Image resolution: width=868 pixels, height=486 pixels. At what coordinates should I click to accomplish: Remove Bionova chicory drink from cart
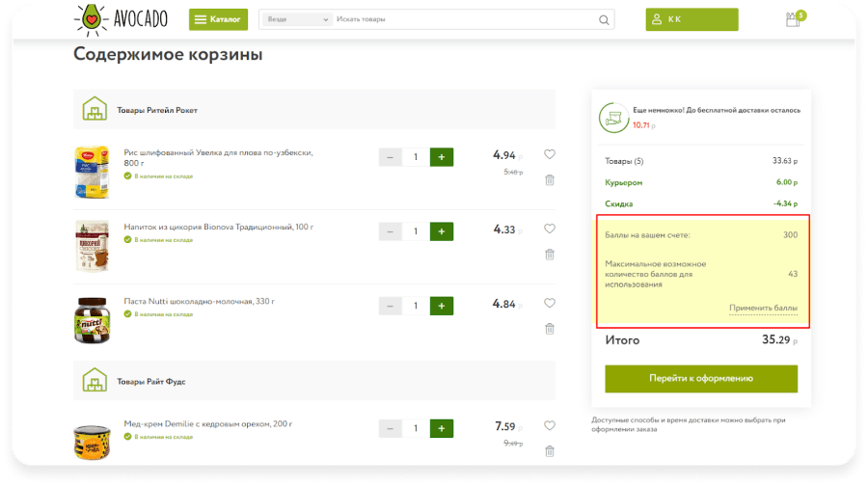pyautogui.click(x=549, y=255)
